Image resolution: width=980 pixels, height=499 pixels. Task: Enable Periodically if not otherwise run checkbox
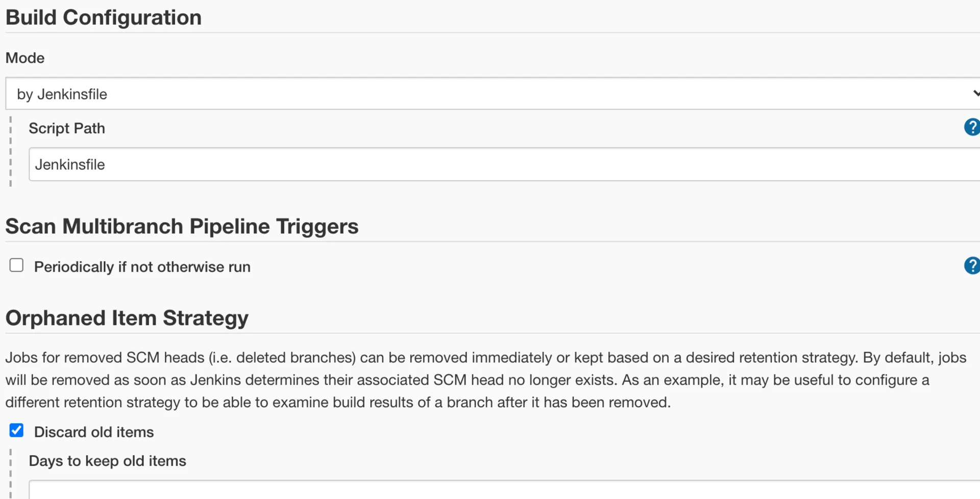click(16, 265)
